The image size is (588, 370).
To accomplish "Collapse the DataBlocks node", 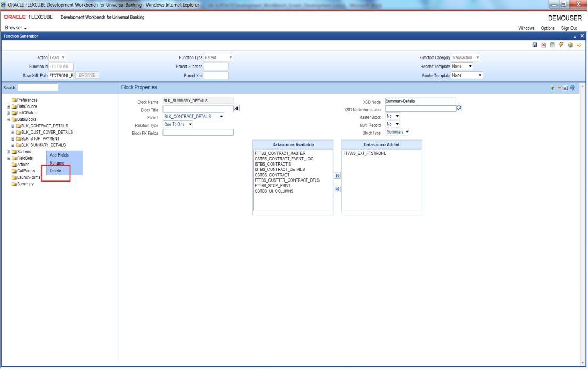I will [x=8, y=120].
